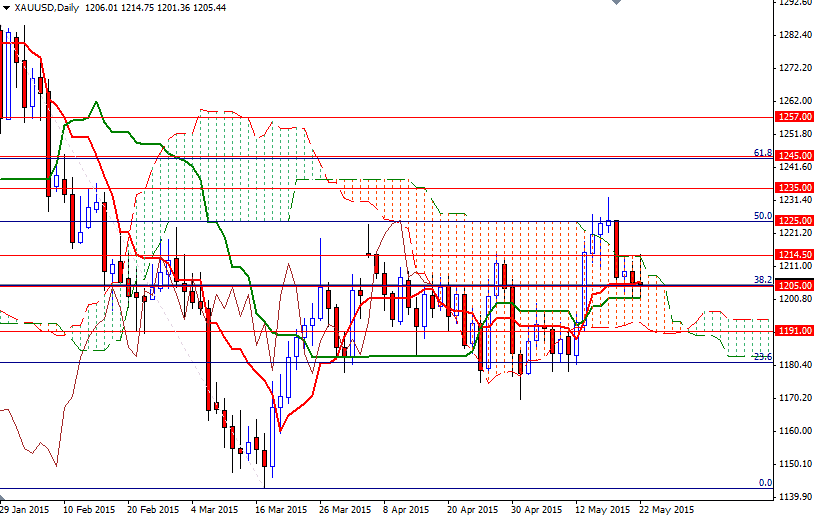Select the 38.2 Fibonacci level label

tap(762, 280)
